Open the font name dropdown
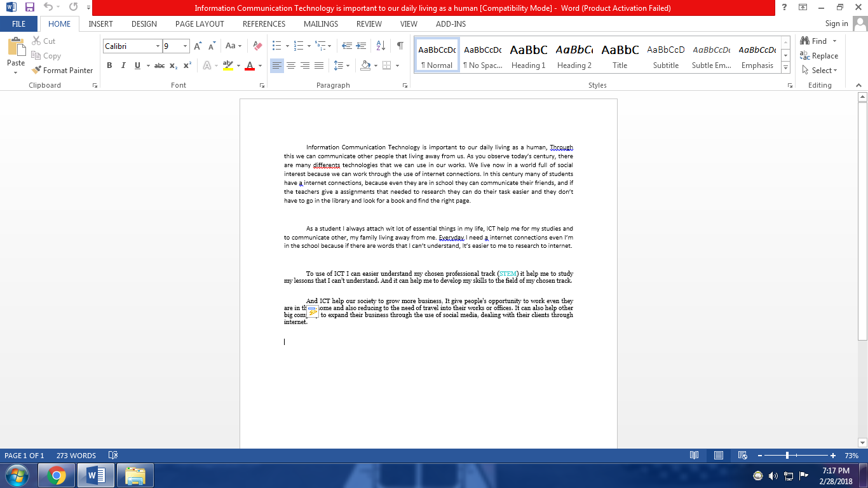 [157, 46]
